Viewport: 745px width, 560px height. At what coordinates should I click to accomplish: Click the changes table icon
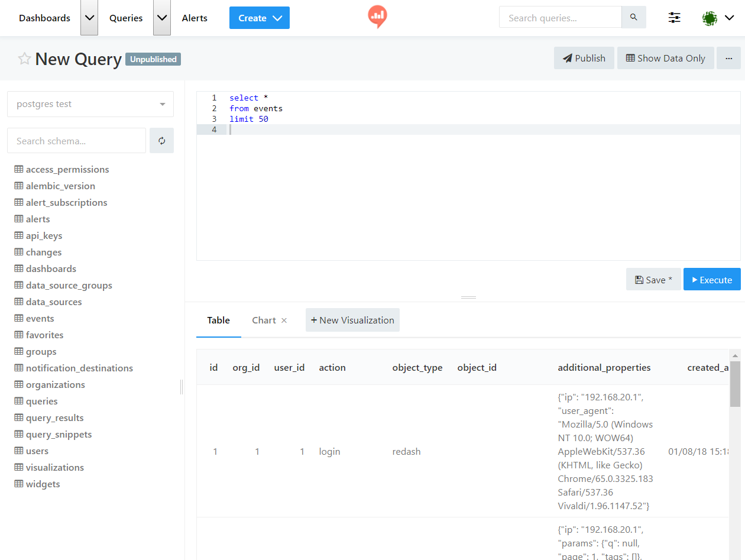[x=19, y=253]
